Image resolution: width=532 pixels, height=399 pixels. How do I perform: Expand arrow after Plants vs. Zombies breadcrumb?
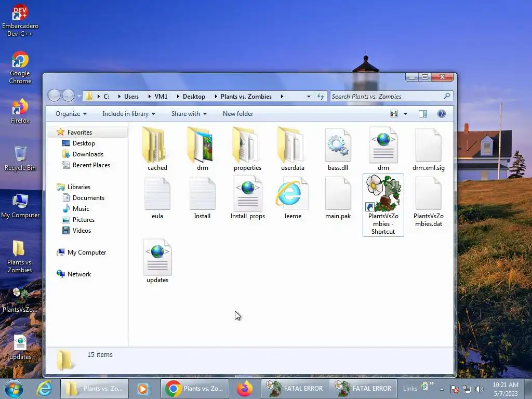click(282, 96)
